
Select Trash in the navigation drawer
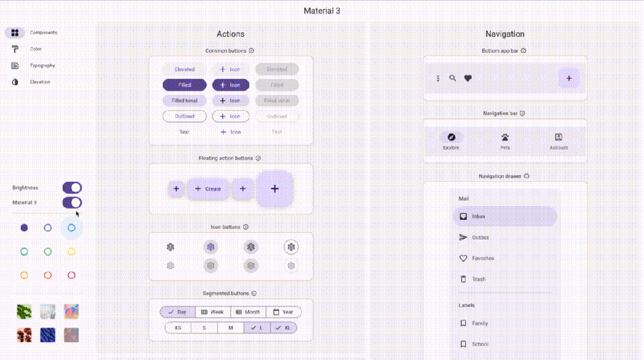point(505,279)
